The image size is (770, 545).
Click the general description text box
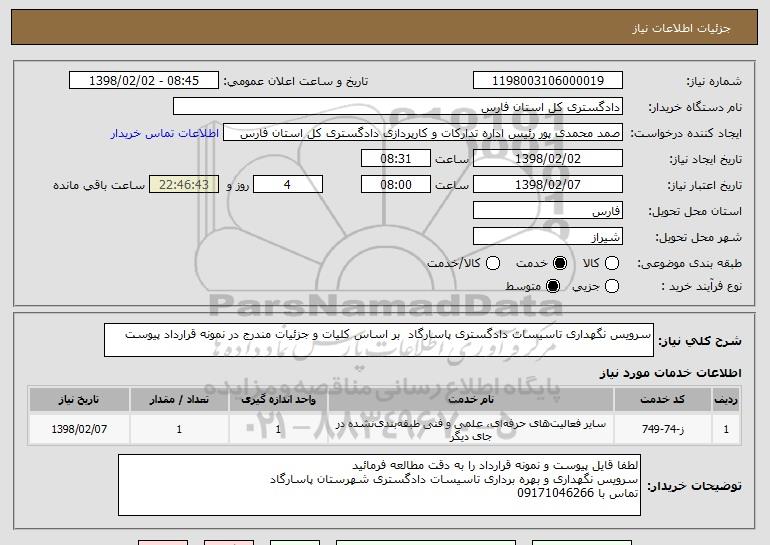pos(379,340)
